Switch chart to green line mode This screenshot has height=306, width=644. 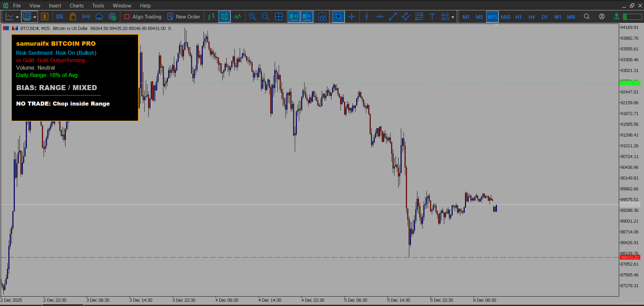tap(237, 16)
